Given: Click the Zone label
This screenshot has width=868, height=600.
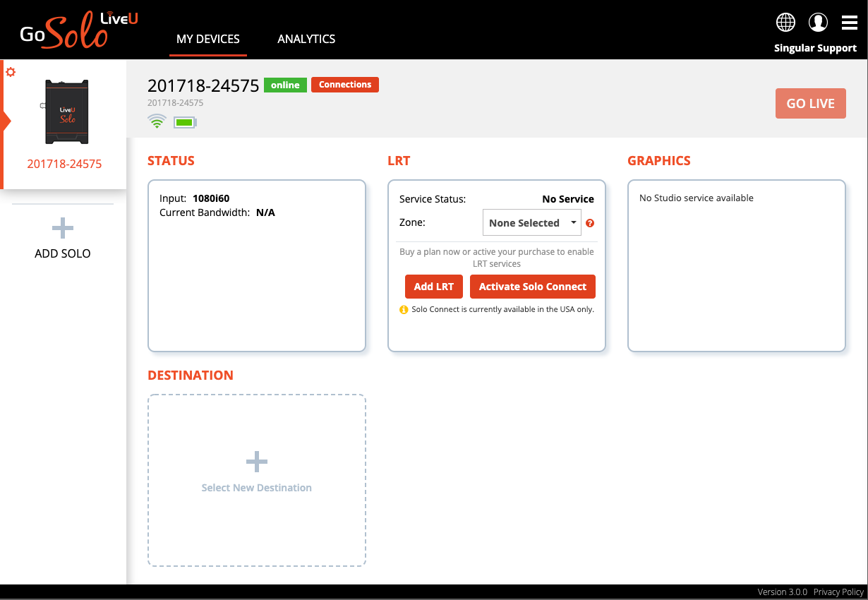Looking at the screenshot, I should (x=412, y=222).
